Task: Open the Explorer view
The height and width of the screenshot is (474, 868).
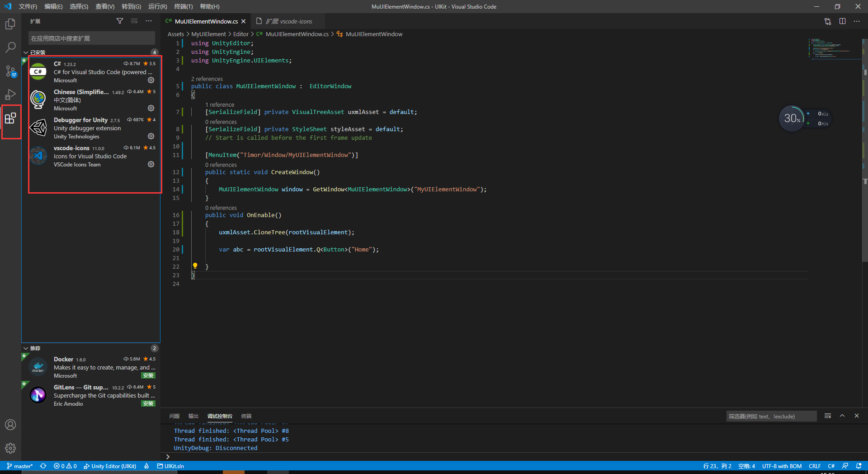Action: [10, 24]
